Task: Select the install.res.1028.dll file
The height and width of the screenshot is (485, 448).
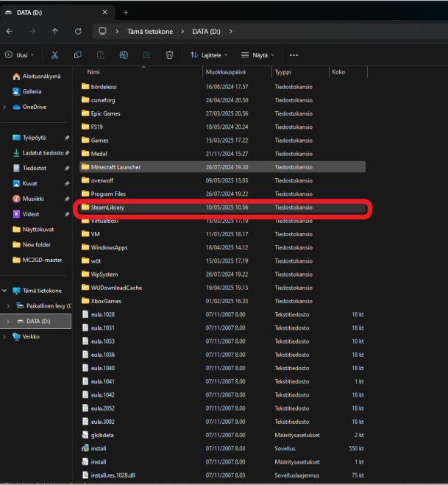Action: point(223,475)
